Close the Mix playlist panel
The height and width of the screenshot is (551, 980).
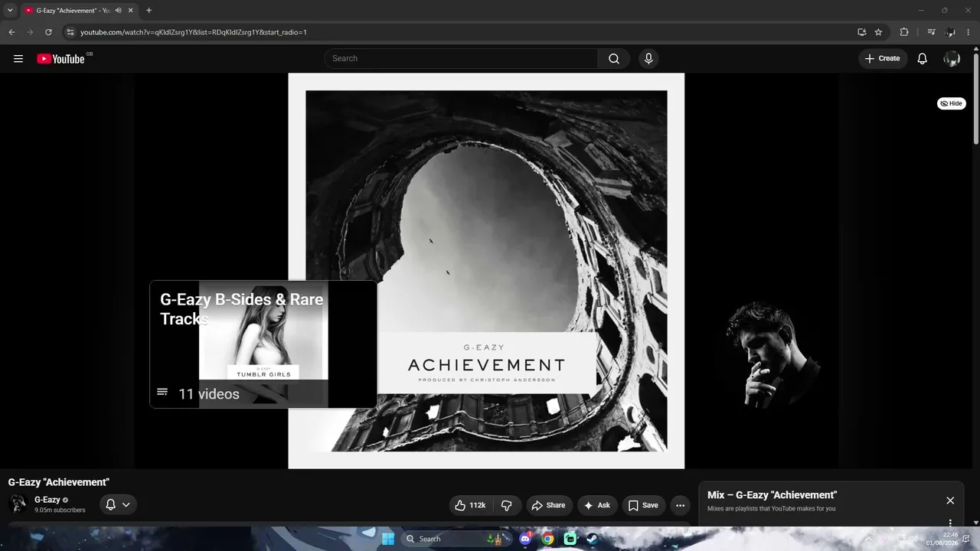coord(950,500)
